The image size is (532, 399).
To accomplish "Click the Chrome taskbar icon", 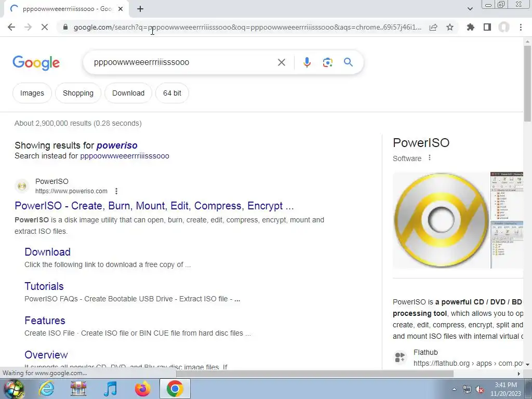I will coord(175,389).
